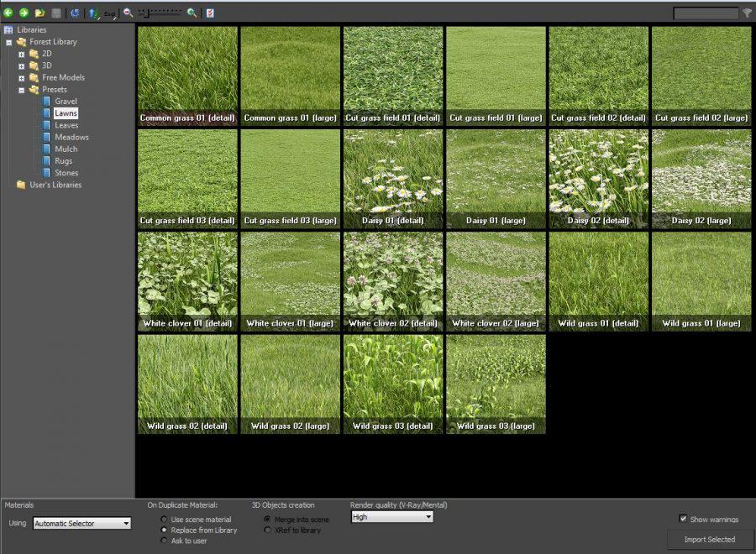Expand the Free Models folder node
The width and height of the screenshot is (756, 554).
[x=21, y=78]
